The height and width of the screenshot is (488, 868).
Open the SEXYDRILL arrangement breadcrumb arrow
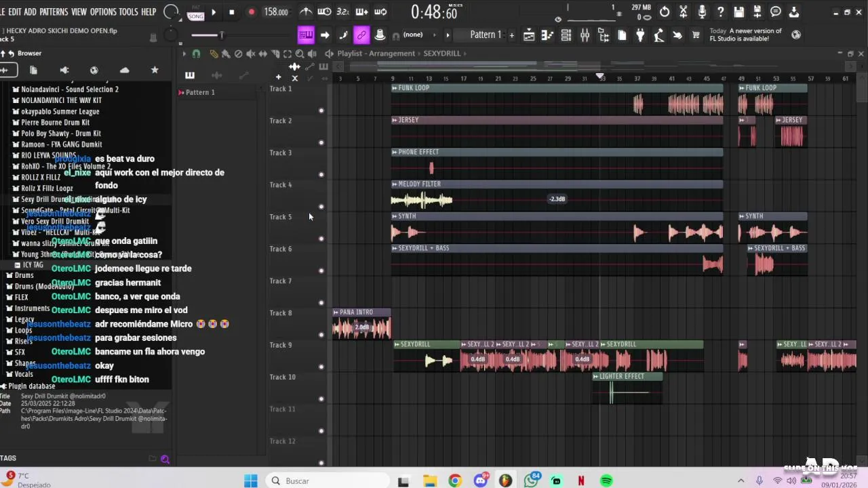pyautogui.click(x=465, y=54)
